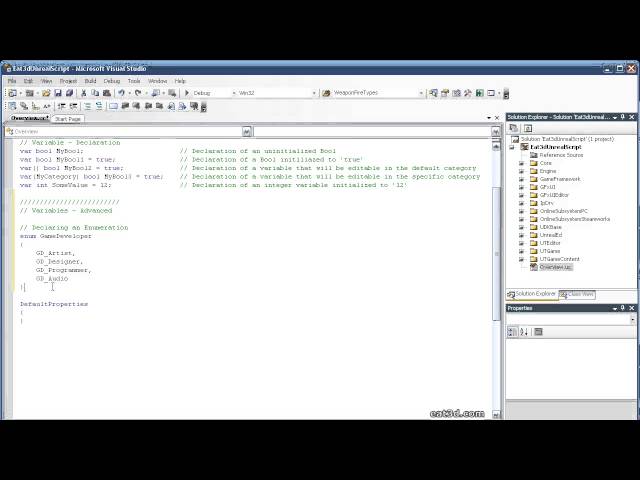The image size is (640, 480).
Task: Click the Start Debugging play icon
Action: (187, 93)
